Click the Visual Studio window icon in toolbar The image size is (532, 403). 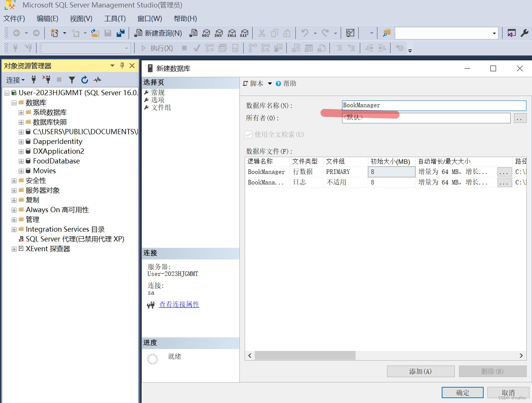point(511,33)
